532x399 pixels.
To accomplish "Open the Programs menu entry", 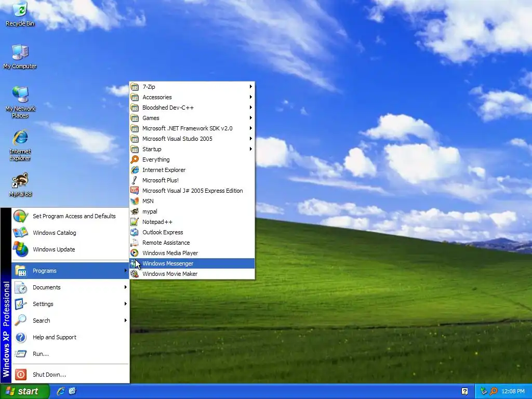I will (70, 271).
